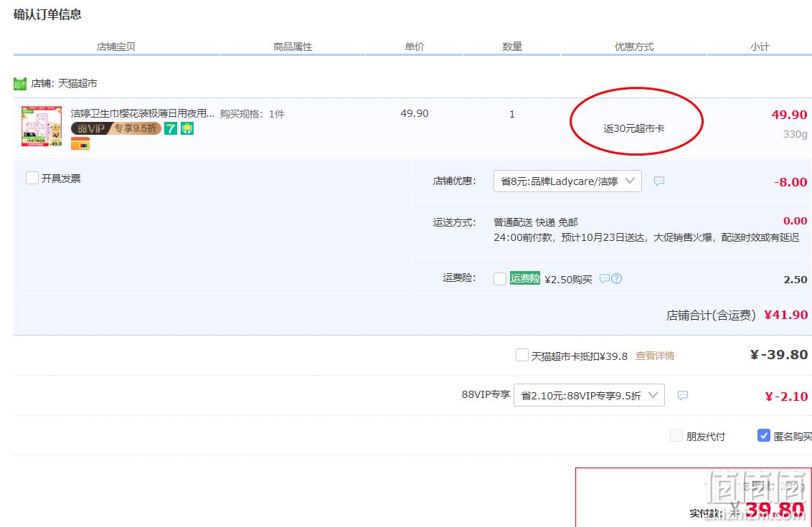The image size is (812, 527).
Task: Click the 普通配送 快递 免邮 shipping text
Action: point(535,222)
